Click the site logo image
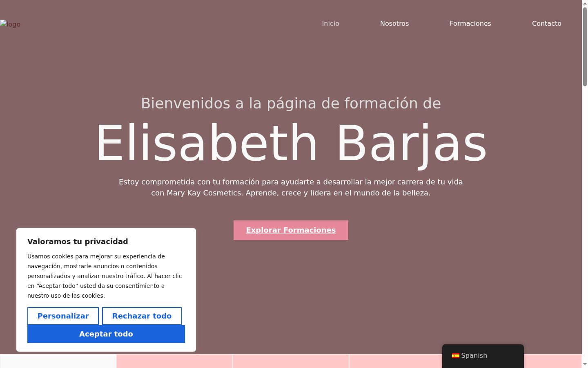The image size is (588, 368). pyautogui.click(x=10, y=24)
